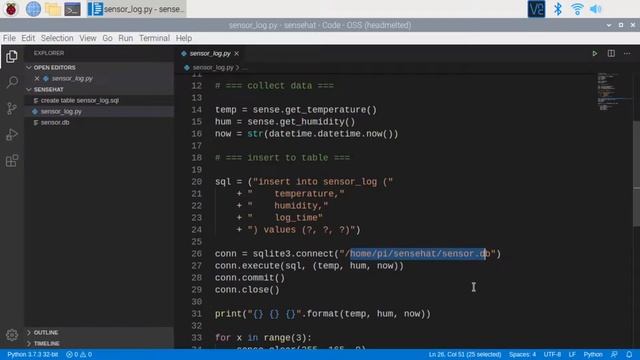
Task: Close sensor_log.py in Open Editors list
Action: click(37, 78)
